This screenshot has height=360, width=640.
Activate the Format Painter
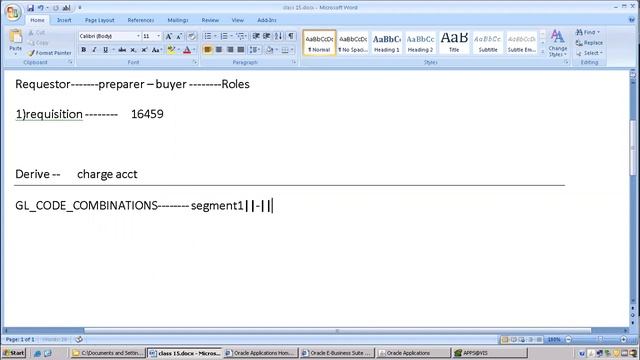point(49,53)
